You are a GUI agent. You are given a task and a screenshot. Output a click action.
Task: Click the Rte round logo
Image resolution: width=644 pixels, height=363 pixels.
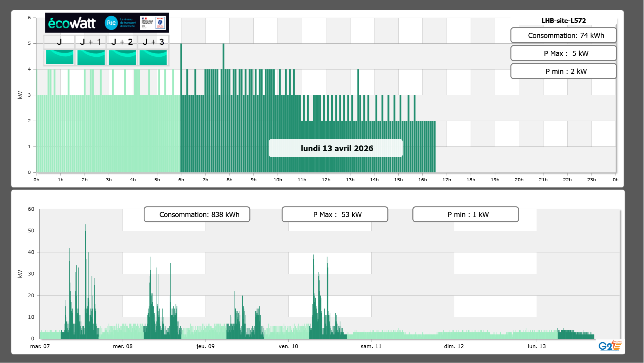coord(111,23)
